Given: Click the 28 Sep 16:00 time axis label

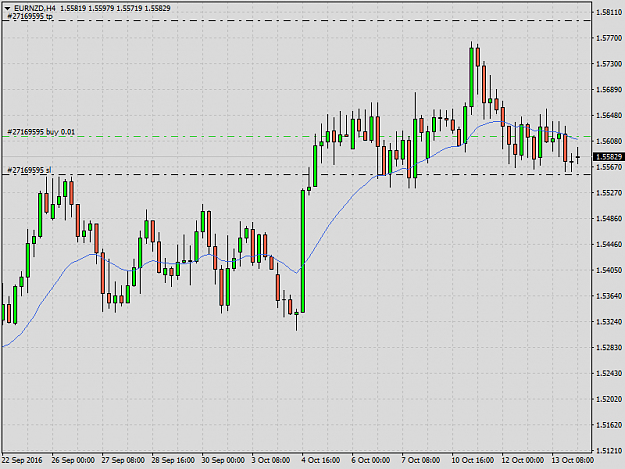Looking at the screenshot, I should (173, 460).
